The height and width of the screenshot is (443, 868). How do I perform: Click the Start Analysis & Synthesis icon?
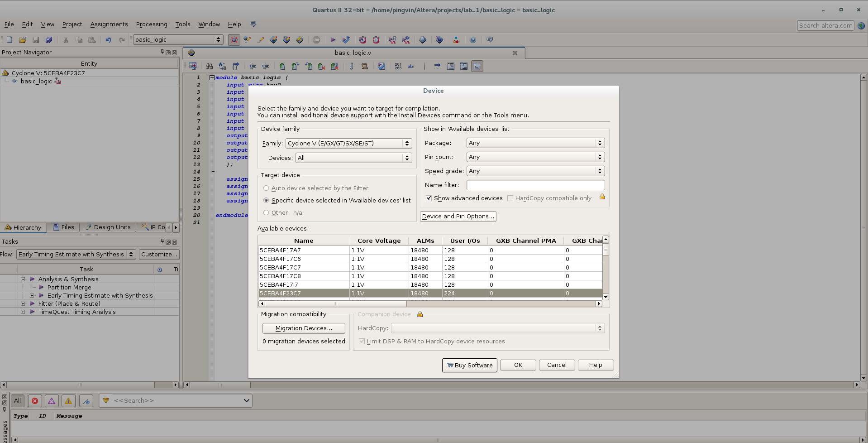coord(346,40)
